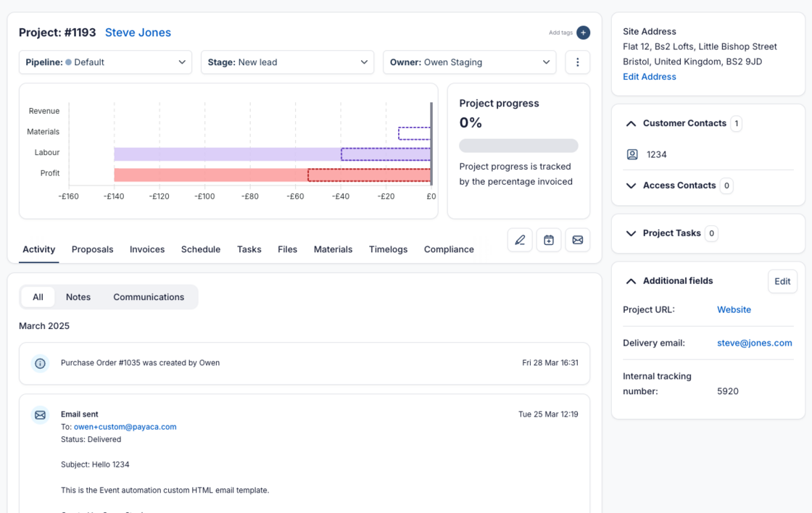The image size is (812, 513).
Task: Click the info icon on Purchase Order entry
Action: (41, 363)
